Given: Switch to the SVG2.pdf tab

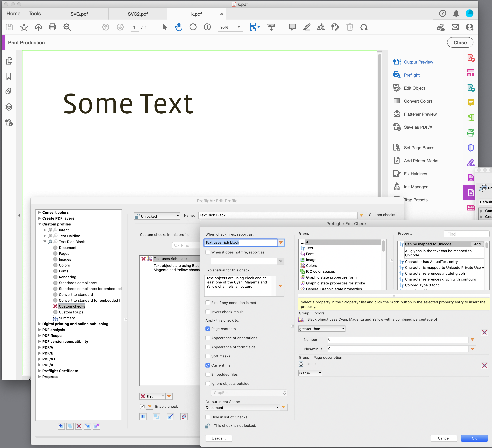Looking at the screenshot, I should click(138, 14).
